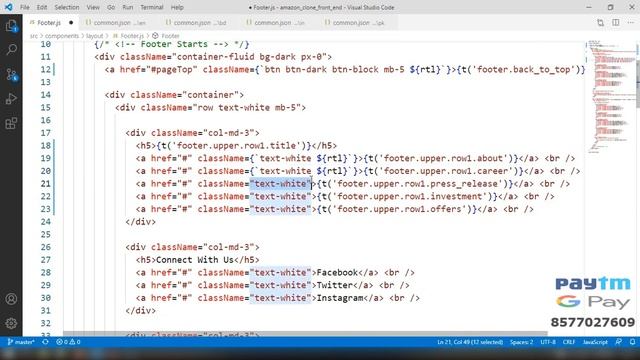Image resolution: width=640 pixels, height=360 pixels.
Task: Click the VS Code logo in title bar
Action: tap(9, 7)
